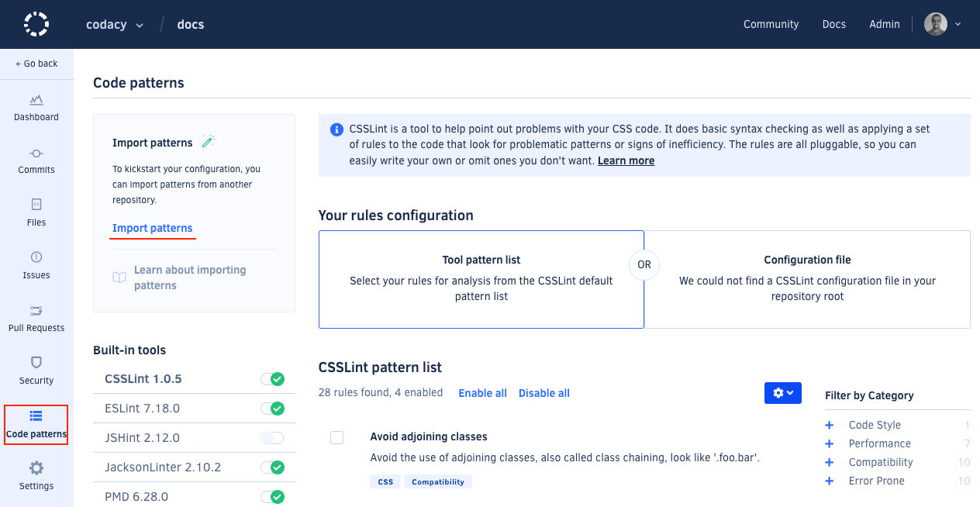Check the Avoid adjoining classes pattern
Screen dimensions: 980x507
337,437
